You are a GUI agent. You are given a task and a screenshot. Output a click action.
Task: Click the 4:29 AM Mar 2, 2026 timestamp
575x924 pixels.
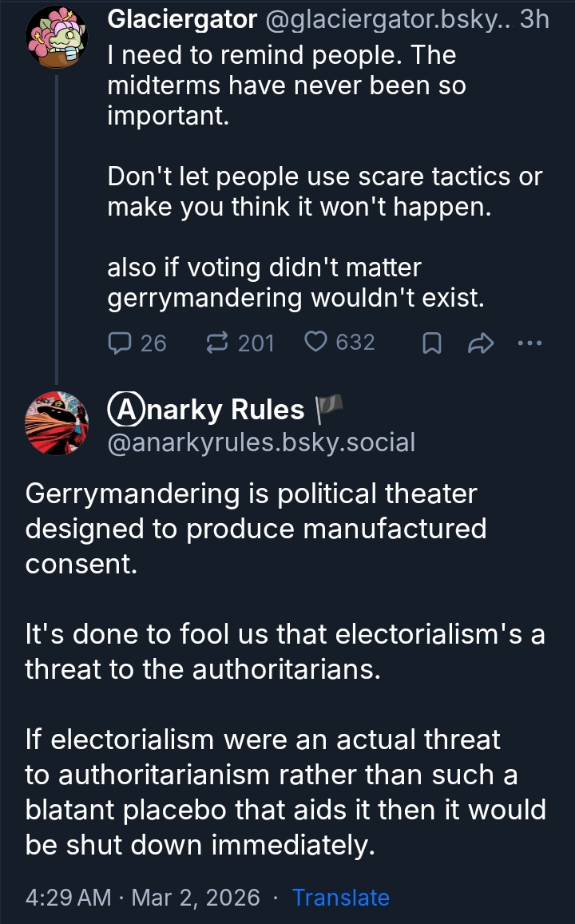143,898
